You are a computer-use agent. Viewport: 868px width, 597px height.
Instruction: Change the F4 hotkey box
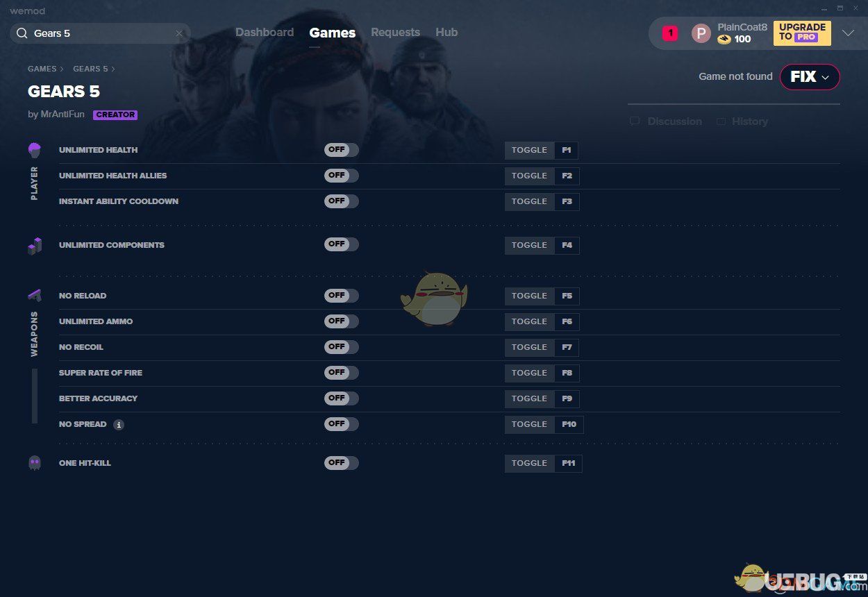click(x=567, y=245)
